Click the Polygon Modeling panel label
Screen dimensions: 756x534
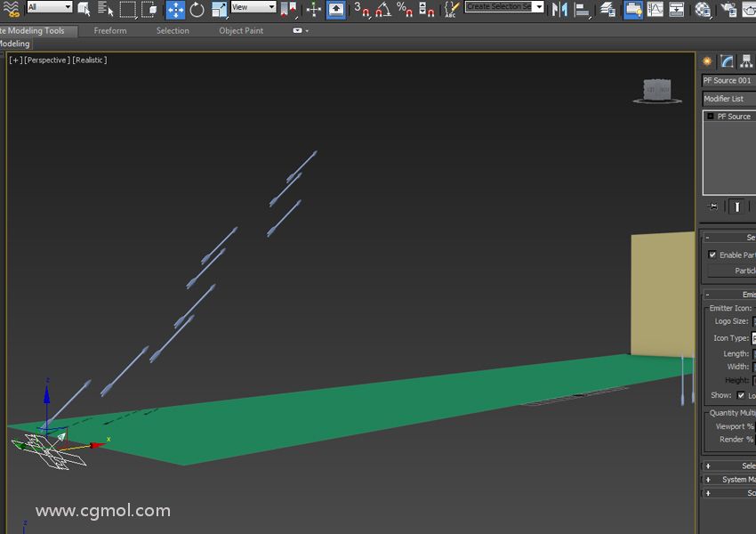pyautogui.click(x=15, y=44)
